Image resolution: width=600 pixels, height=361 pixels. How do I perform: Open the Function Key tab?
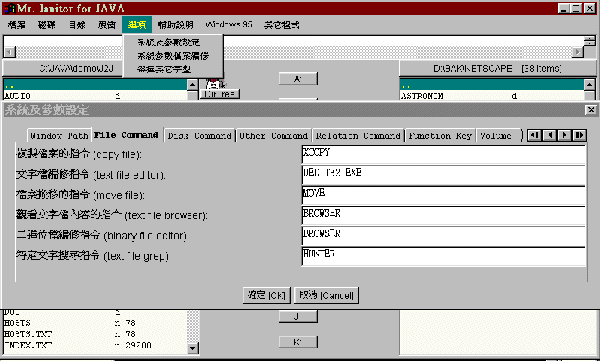coord(440,136)
